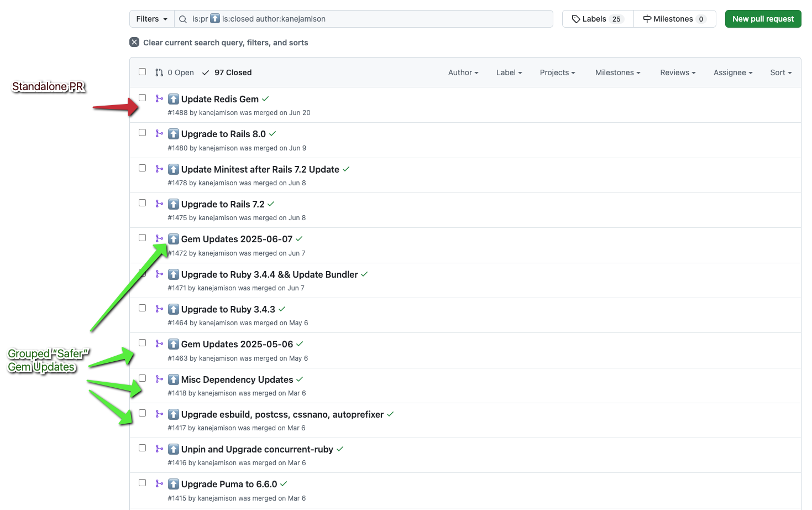
Task: Open the Reviews filter dropdown
Action: [678, 72]
